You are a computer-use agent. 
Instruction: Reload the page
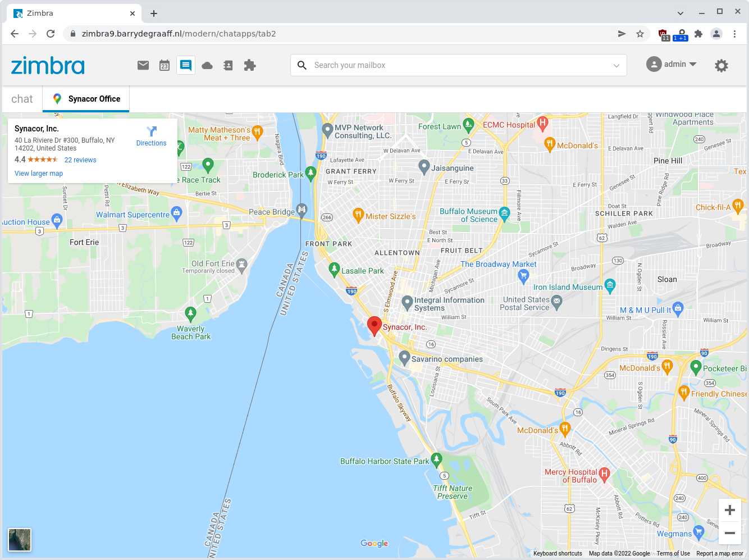51,34
